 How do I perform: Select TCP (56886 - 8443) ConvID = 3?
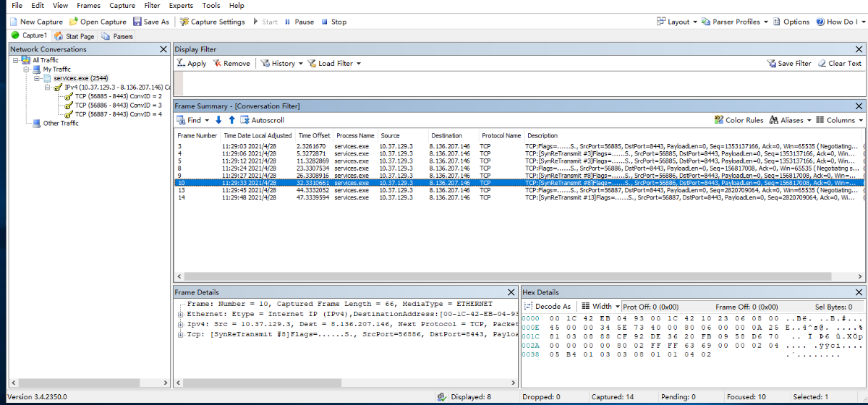click(x=118, y=105)
